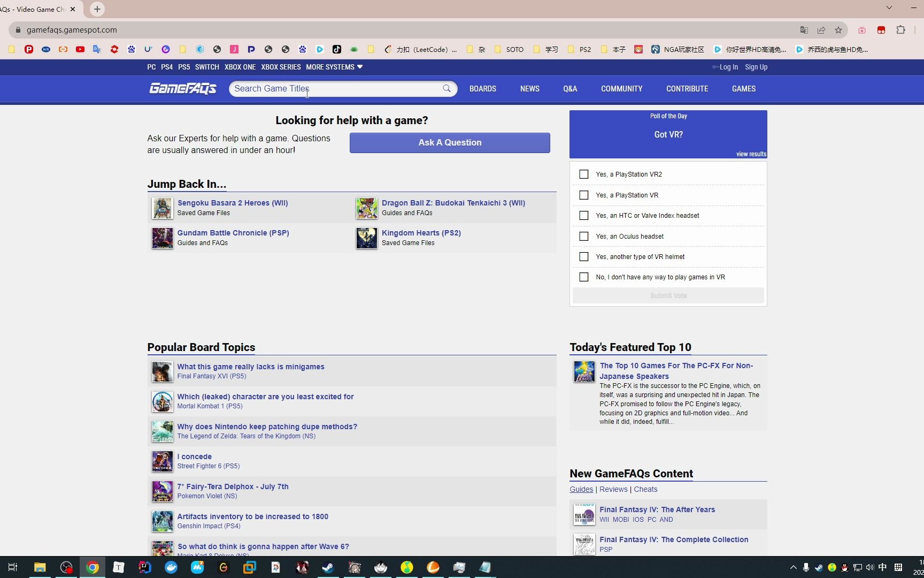
Task: Close the GameFAQs browser tab
Action: (73, 9)
